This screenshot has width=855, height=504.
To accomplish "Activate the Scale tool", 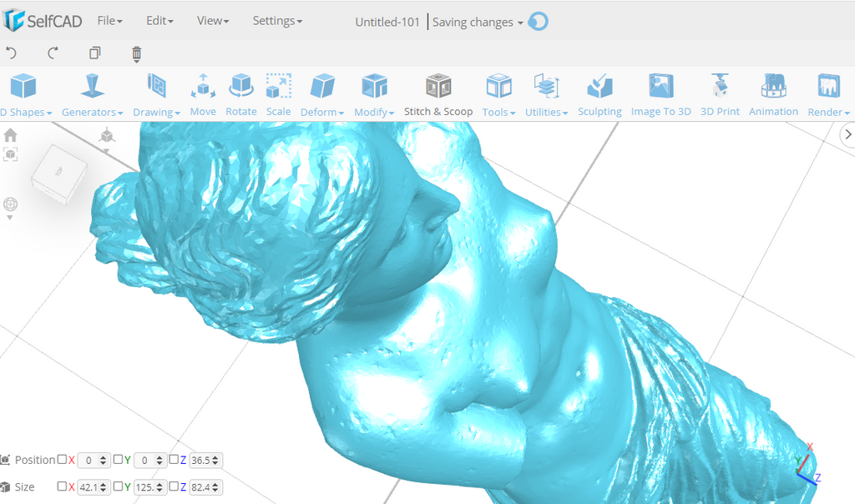I will tap(278, 95).
